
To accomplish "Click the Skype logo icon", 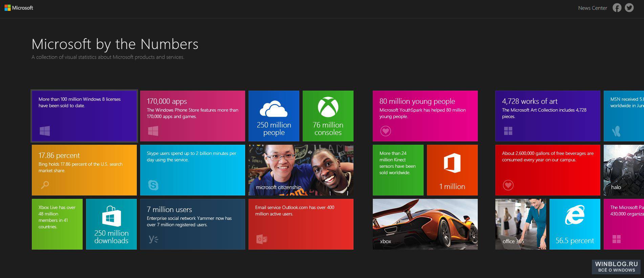I will 153,185.
